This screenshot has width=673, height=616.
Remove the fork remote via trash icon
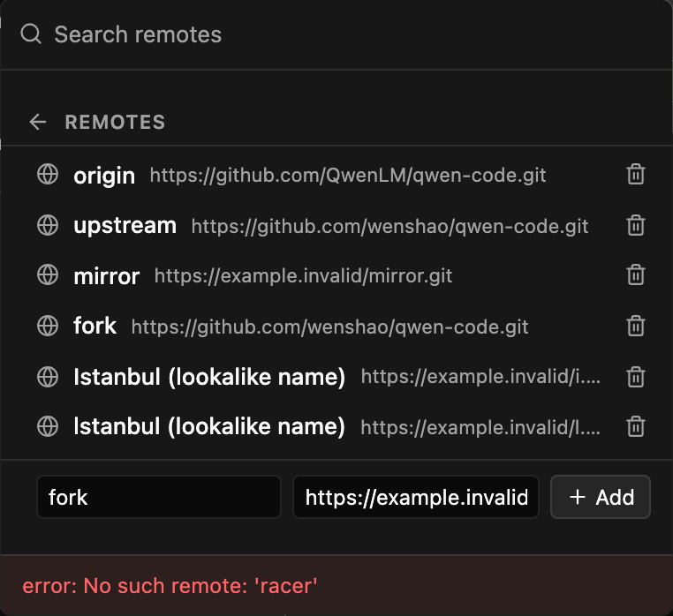click(636, 326)
